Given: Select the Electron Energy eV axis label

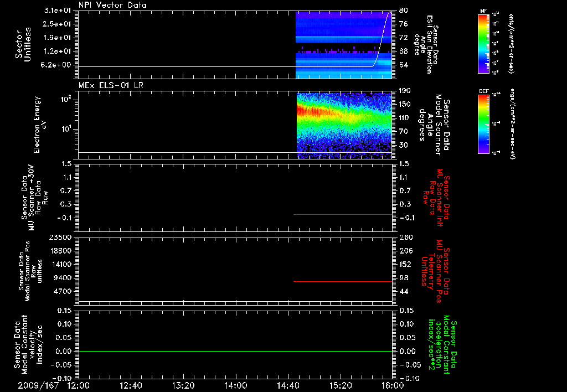Looking at the screenshot, I should (x=40, y=125).
